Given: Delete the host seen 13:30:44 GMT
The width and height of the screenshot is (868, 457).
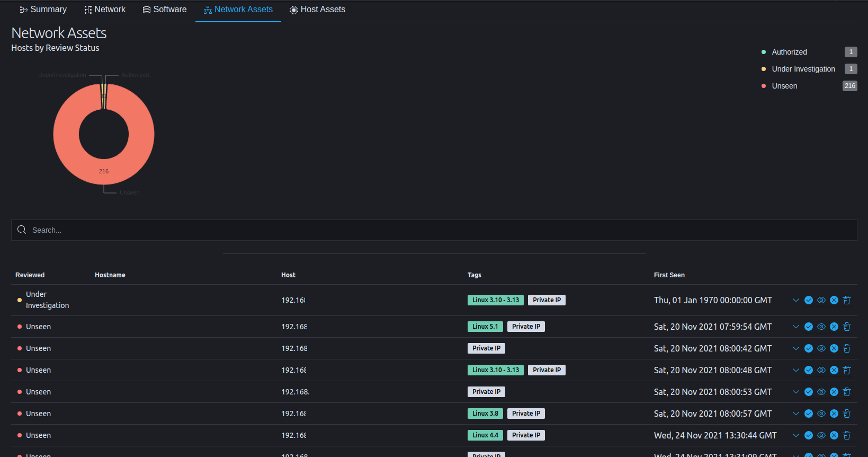Looking at the screenshot, I should click(847, 435).
